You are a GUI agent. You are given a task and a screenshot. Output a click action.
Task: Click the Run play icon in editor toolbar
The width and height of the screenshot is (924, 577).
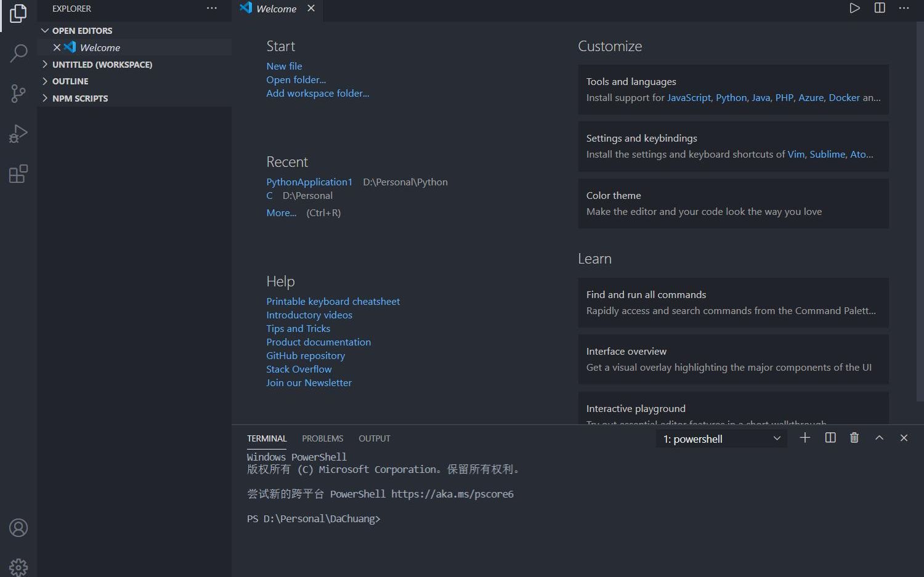[x=854, y=8]
